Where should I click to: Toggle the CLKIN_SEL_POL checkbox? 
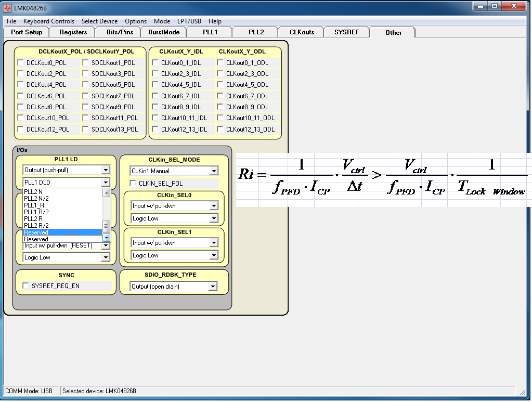[x=133, y=183]
